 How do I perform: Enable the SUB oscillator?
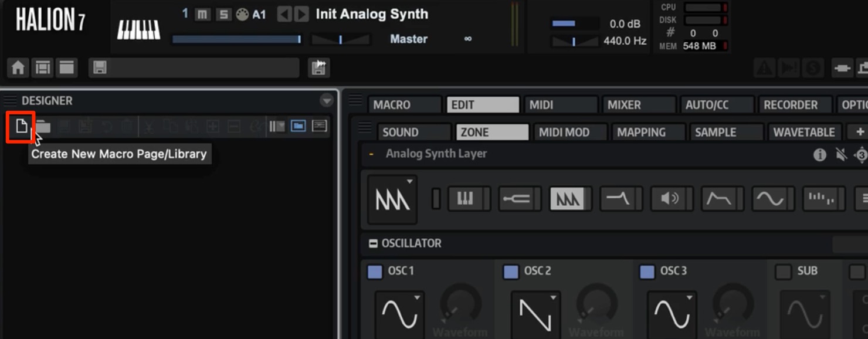coord(783,272)
